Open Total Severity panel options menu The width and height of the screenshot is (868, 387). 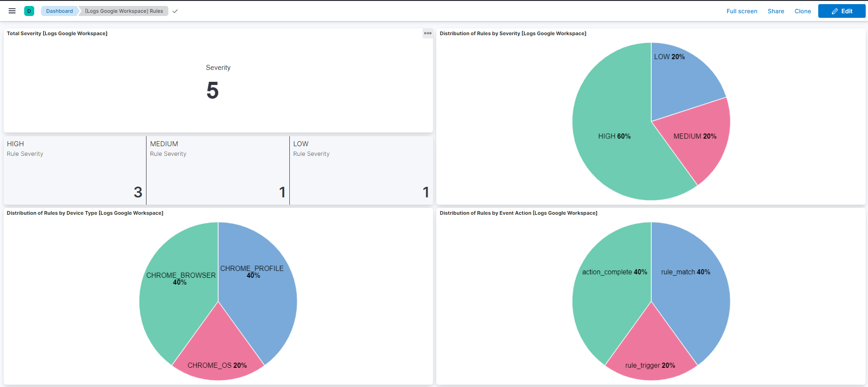(x=428, y=33)
